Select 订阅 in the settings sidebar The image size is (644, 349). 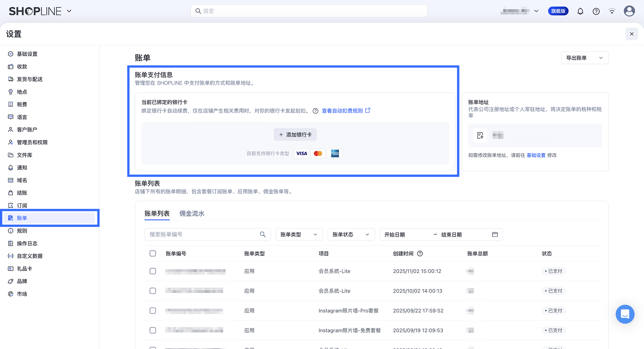click(22, 205)
